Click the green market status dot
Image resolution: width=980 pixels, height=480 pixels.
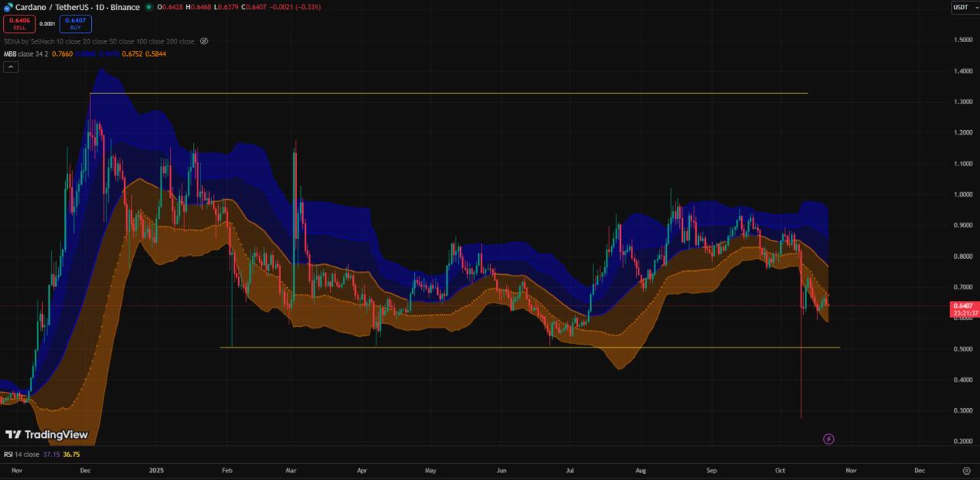(149, 7)
